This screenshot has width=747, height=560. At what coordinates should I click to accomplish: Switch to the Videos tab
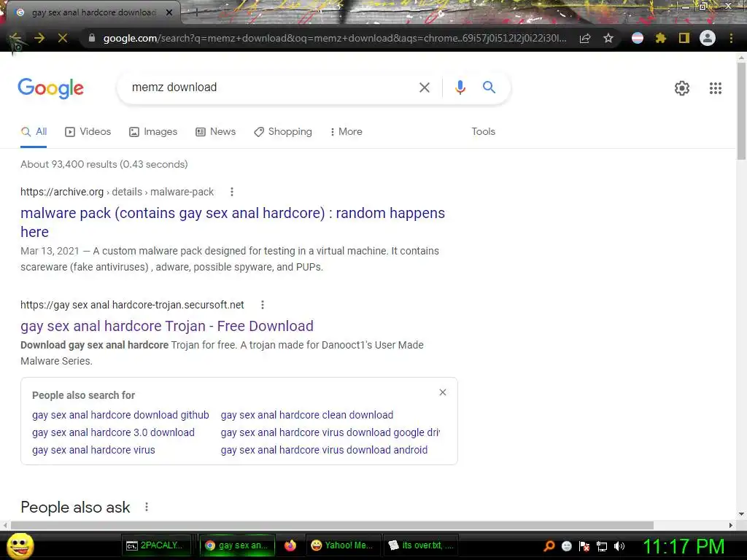tap(88, 131)
